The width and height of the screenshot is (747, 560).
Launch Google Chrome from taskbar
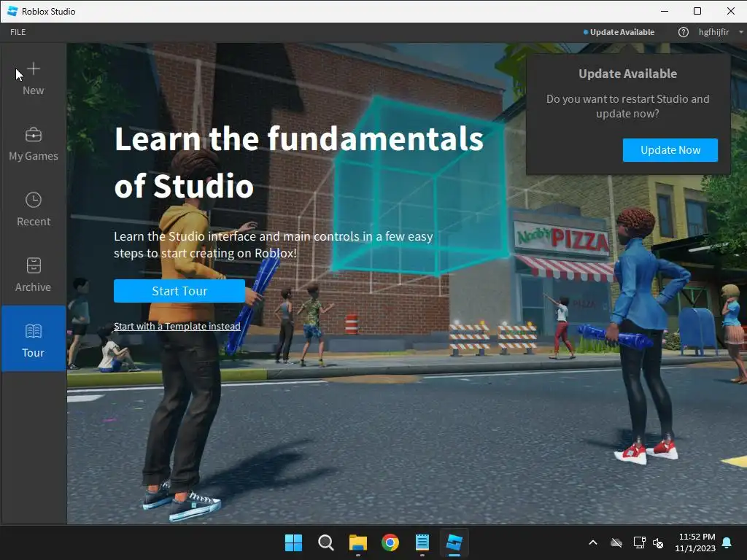click(x=390, y=542)
